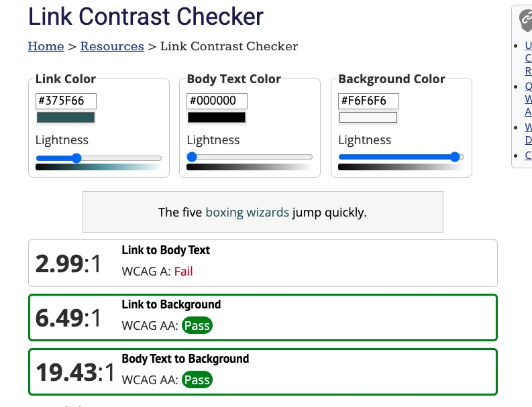532x407 pixels.
Task: Click the Link Contrast Checker page heading
Action: (x=146, y=16)
